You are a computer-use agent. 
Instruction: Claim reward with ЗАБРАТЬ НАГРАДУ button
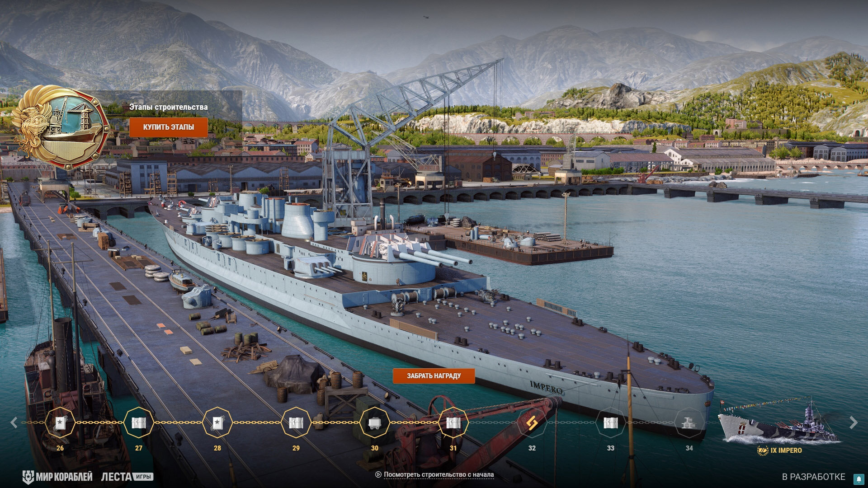click(434, 375)
